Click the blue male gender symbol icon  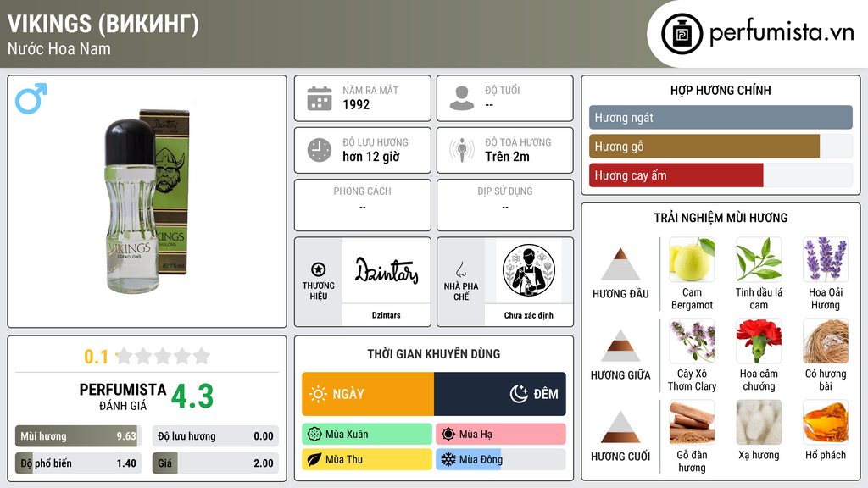tap(31, 98)
